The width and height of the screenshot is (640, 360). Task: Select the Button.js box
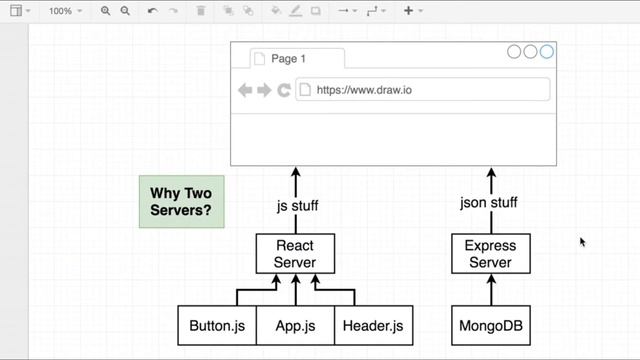[217, 325]
